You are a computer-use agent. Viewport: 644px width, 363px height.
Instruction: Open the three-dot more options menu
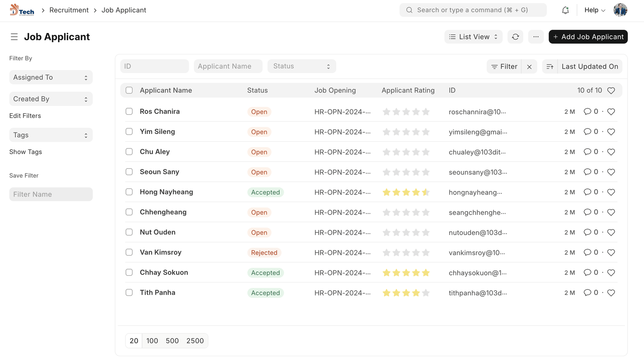tap(536, 37)
